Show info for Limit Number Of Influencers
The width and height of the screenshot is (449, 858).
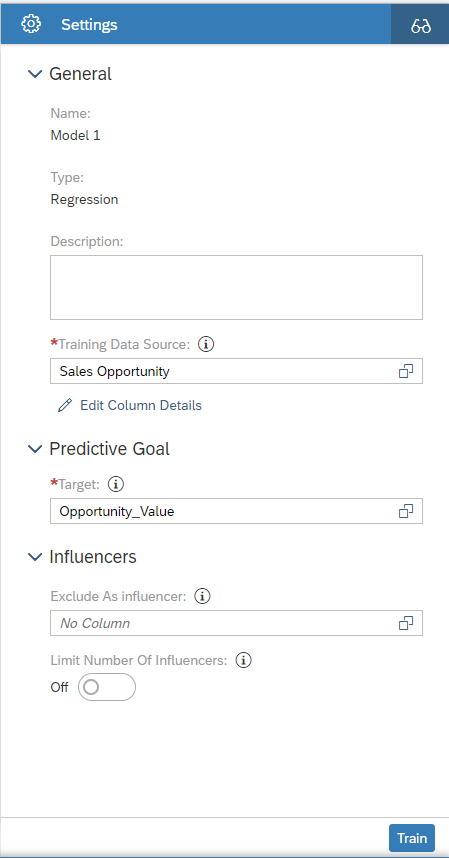[243, 660]
